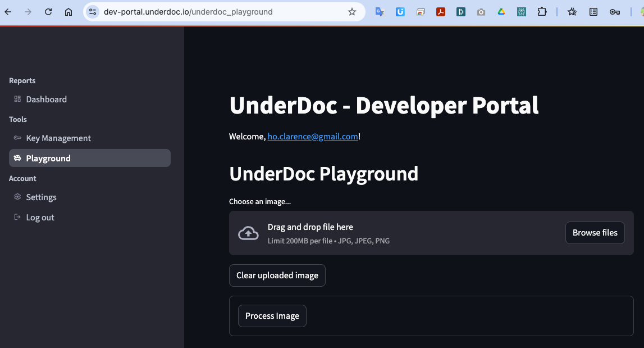Click the 'Account' sidebar section heading
Image resolution: width=644 pixels, height=348 pixels.
[x=22, y=179]
